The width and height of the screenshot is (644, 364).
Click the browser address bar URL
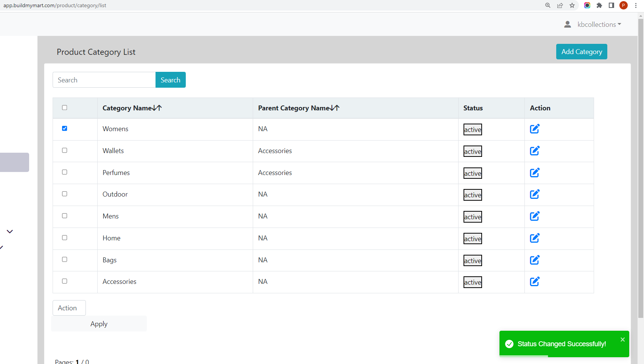tap(55, 5)
